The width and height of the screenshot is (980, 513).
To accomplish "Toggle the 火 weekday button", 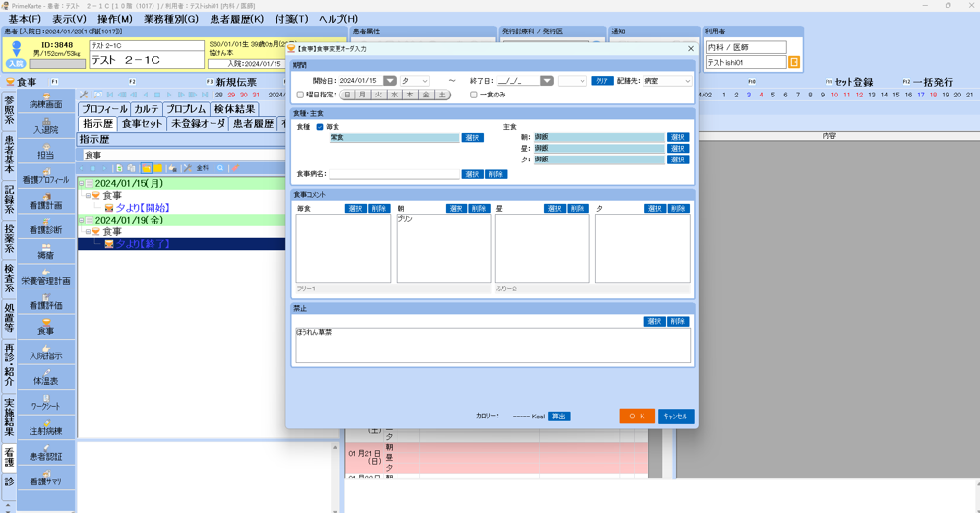I will coord(378,95).
